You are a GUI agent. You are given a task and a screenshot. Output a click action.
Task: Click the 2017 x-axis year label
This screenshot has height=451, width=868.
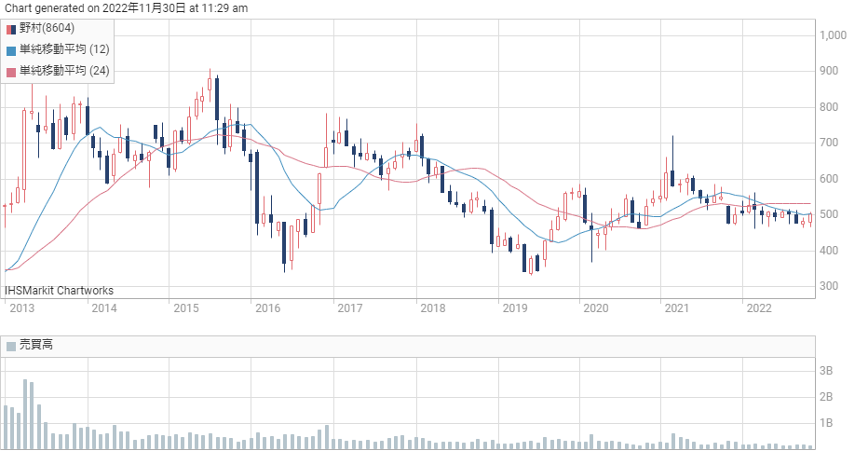[x=350, y=308]
